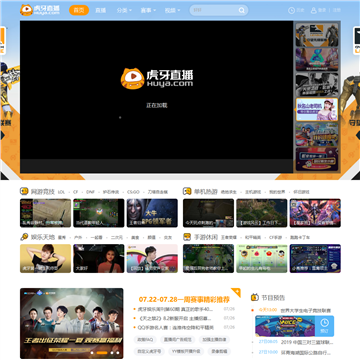The width and height of the screenshot is (360, 360).
Task: Open the LOL subcategory link
Action: [61, 192]
